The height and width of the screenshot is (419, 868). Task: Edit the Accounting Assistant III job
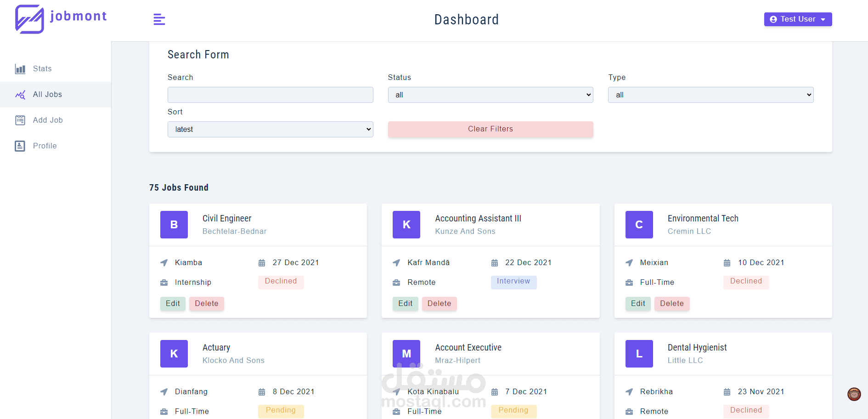pyautogui.click(x=406, y=304)
